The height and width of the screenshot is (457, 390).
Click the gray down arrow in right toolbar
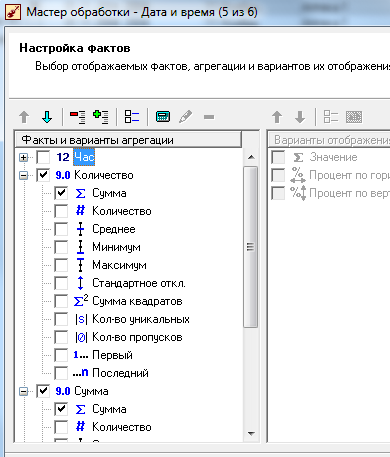300,117
